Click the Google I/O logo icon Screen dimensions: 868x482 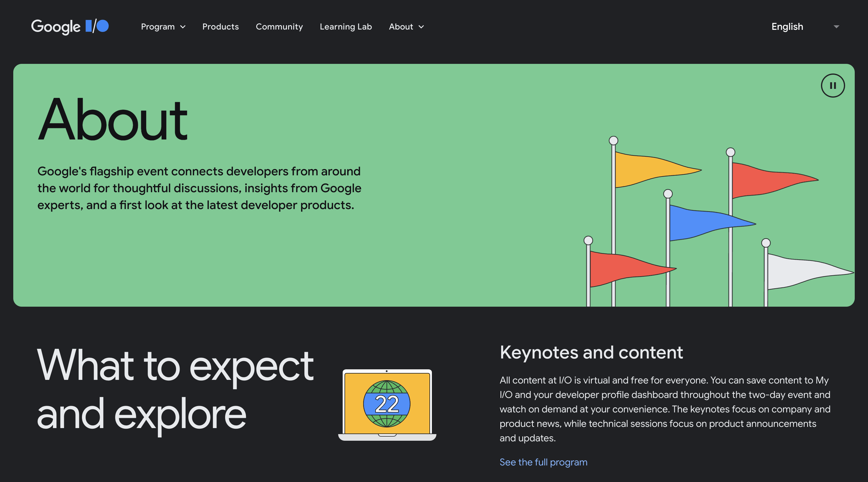71,26
